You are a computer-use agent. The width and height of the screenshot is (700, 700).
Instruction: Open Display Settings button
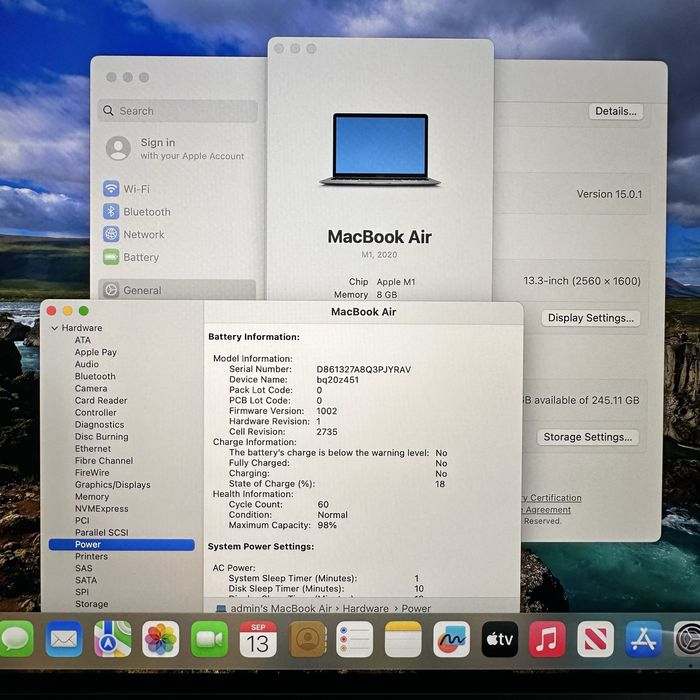click(x=591, y=318)
